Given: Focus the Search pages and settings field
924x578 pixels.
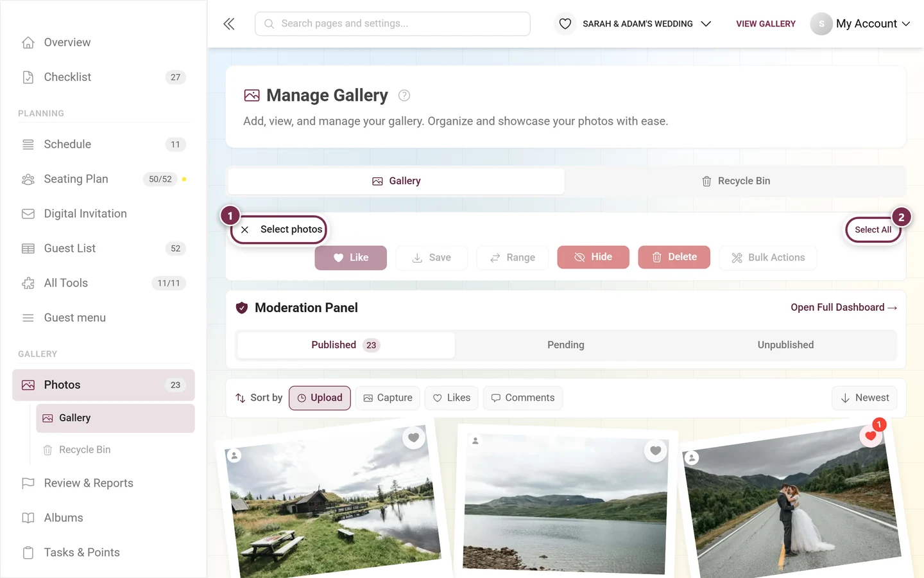Looking at the screenshot, I should pyautogui.click(x=393, y=24).
